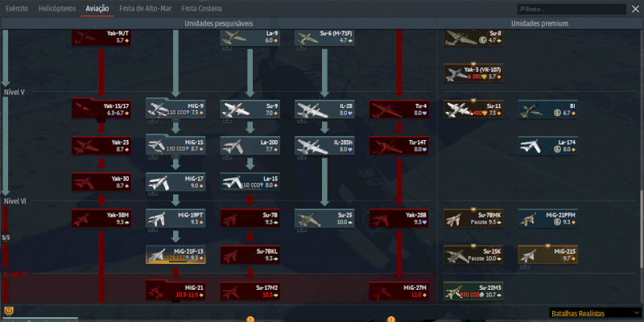Pick the premium Su-7BMK pack aircraft
This screenshot has width=644, height=322.
point(473,218)
